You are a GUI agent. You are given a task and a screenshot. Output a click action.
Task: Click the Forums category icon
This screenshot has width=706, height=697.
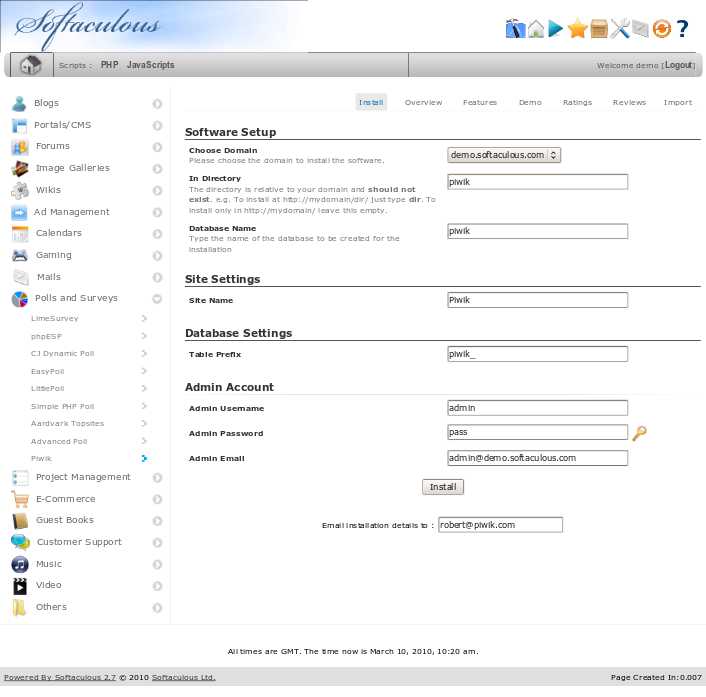click(x=19, y=147)
